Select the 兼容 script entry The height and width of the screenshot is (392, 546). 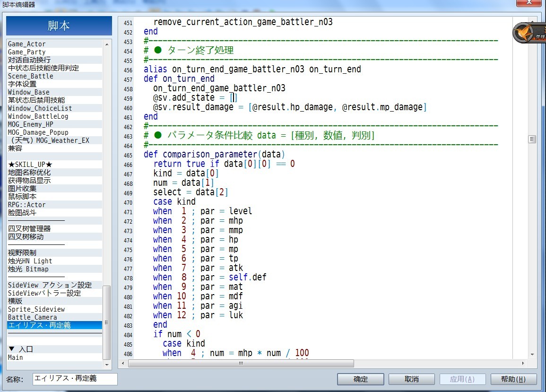tap(55, 148)
